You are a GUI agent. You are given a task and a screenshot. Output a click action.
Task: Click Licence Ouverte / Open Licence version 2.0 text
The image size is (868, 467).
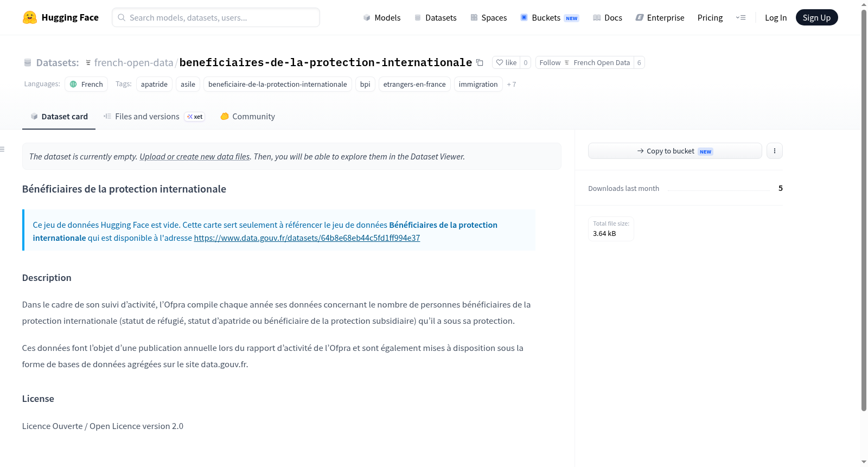[103, 426]
